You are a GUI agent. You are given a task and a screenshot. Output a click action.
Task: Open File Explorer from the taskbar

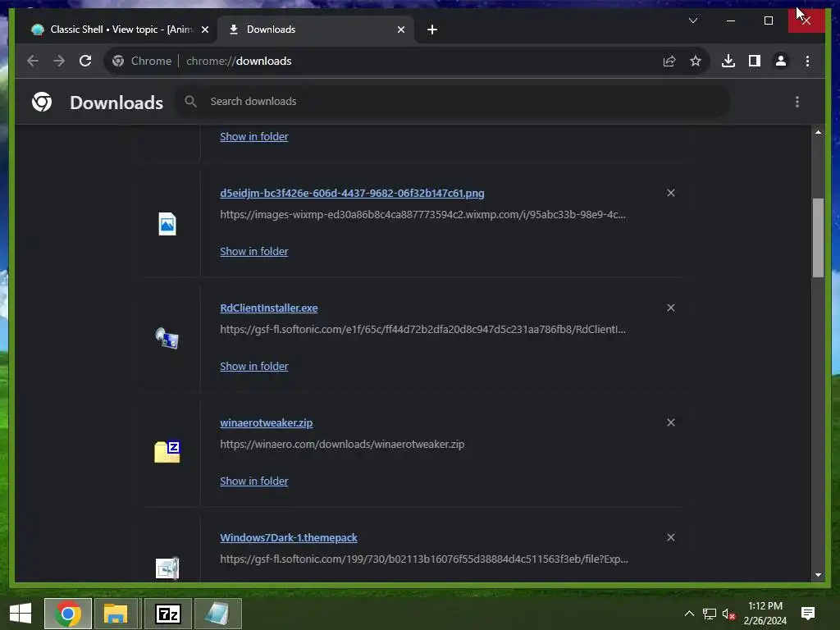[x=116, y=614]
